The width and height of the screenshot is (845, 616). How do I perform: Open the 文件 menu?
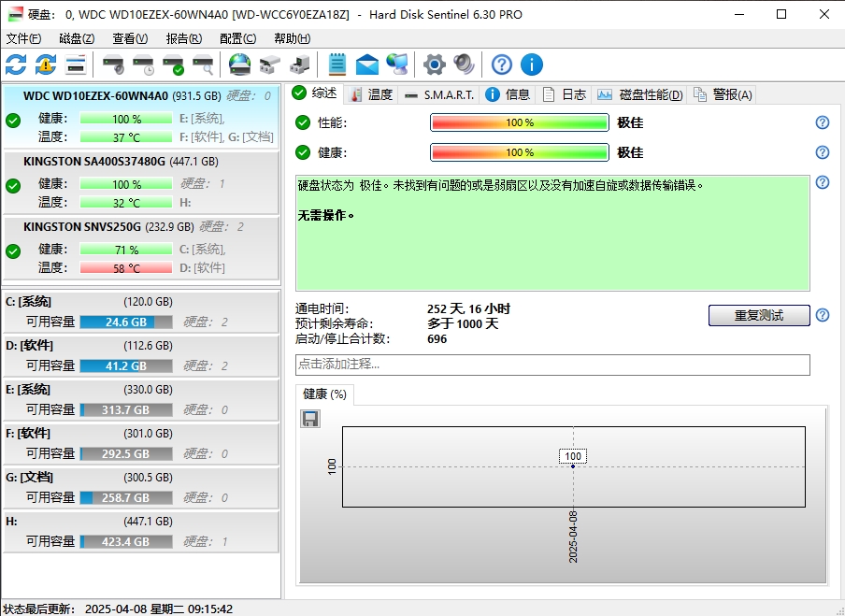pos(23,38)
